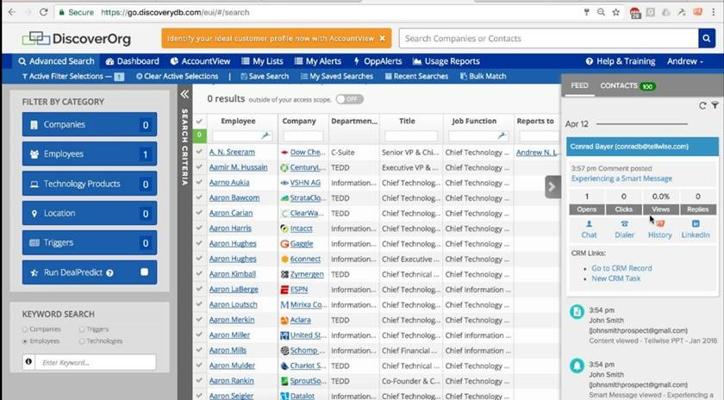
Task: Collapse the filter panel with double chevron
Action: (x=184, y=94)
